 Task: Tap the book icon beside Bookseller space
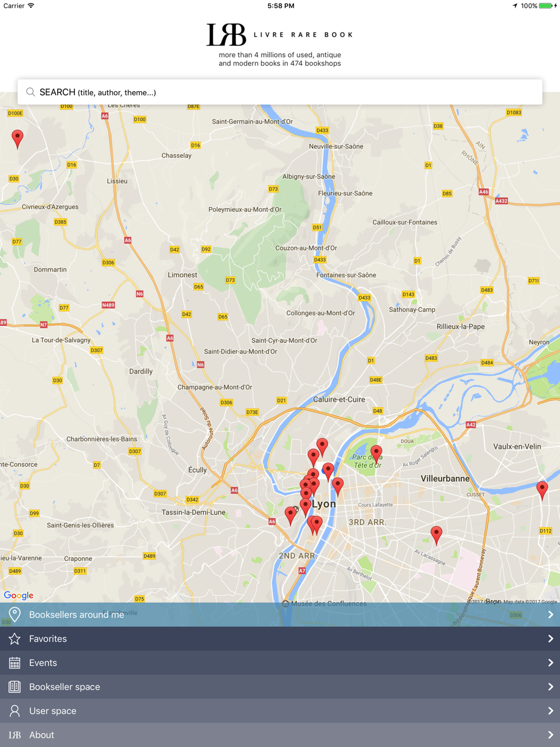click(15, 687)
